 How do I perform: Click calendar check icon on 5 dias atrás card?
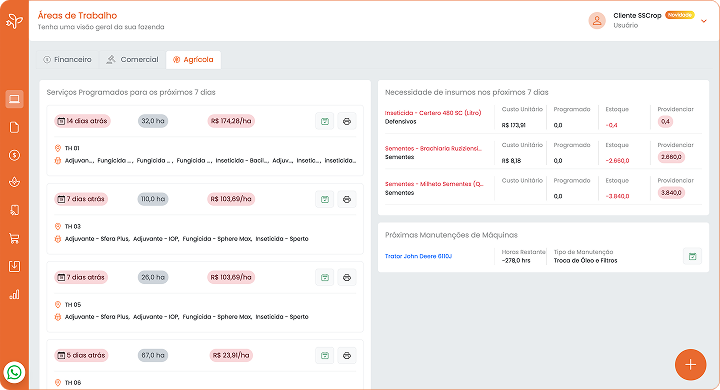(x=325, y=356)
